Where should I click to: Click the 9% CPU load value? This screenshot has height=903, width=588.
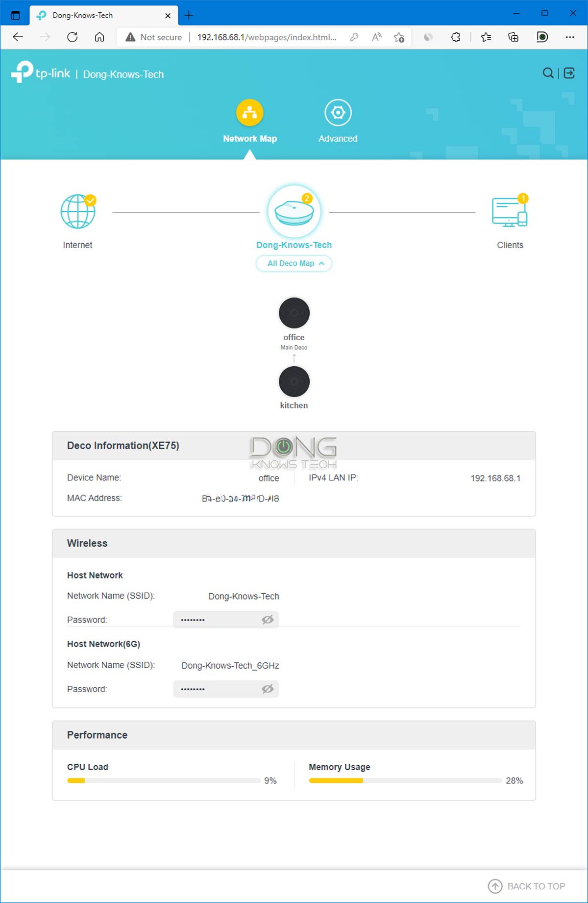pos(270,780)
